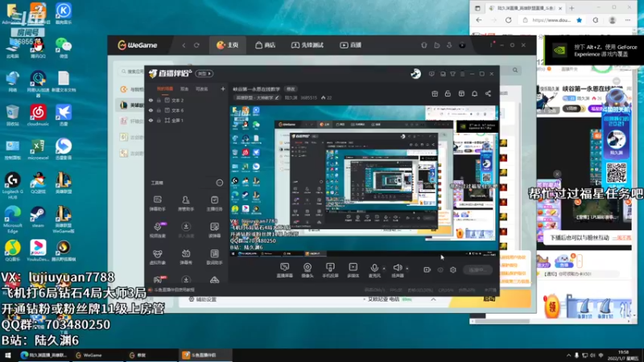Image resolution: width=644 pixels, height=362 pixels.
Task: Add a new scene with plus button
Action: 223,88
